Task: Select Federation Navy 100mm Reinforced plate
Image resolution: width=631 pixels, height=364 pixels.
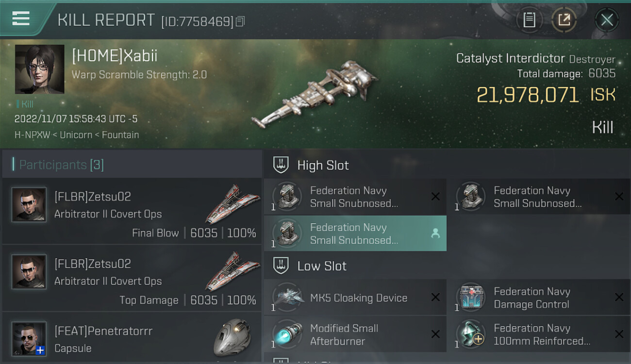Action: click(539, 334)
